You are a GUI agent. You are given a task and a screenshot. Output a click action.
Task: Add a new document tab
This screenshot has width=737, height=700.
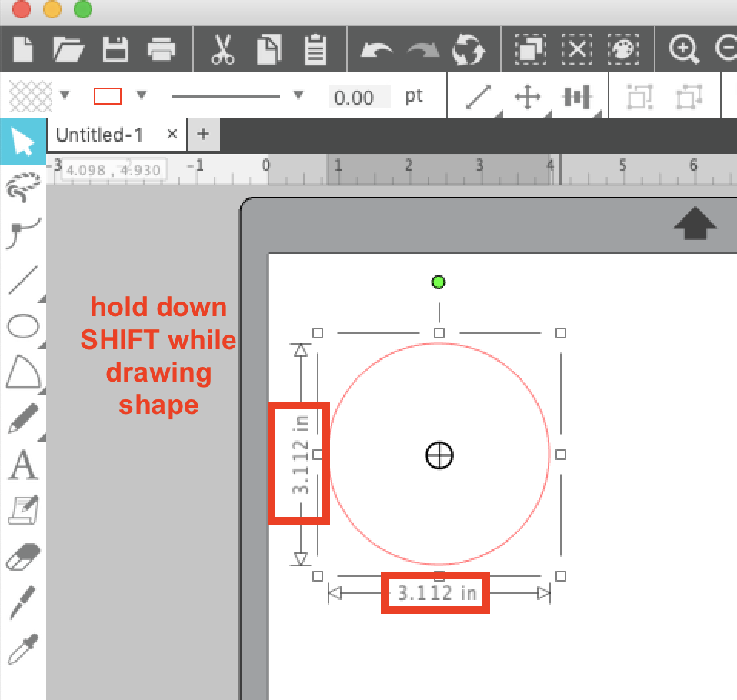coord(203,135)
